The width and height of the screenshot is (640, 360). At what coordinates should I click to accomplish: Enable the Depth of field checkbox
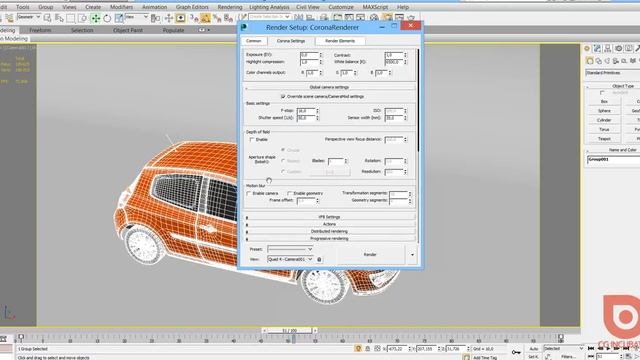pyautogui.click(x=252, y=140)
